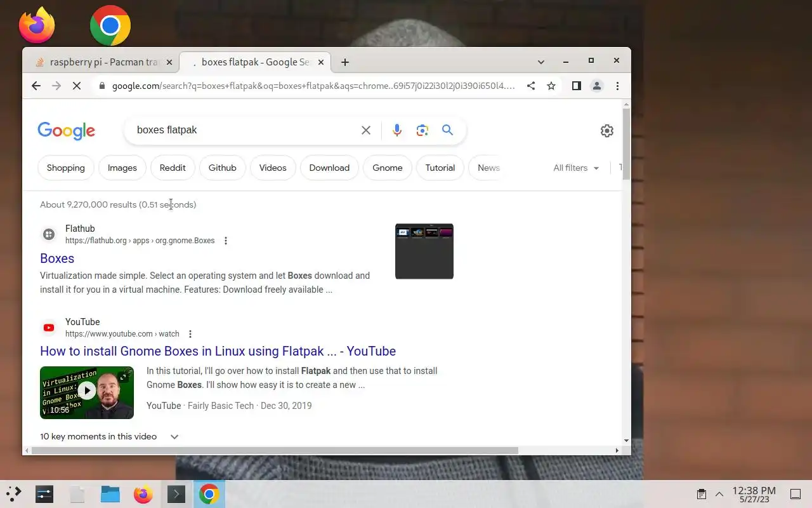Bookmark this page with the star

click(x=551, y=86)
